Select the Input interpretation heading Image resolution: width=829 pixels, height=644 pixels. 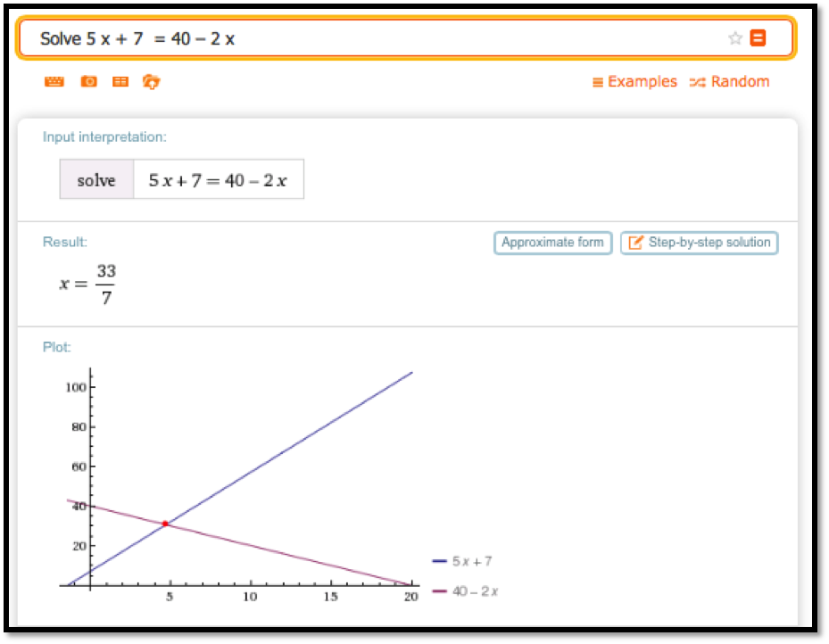point(104,137)
